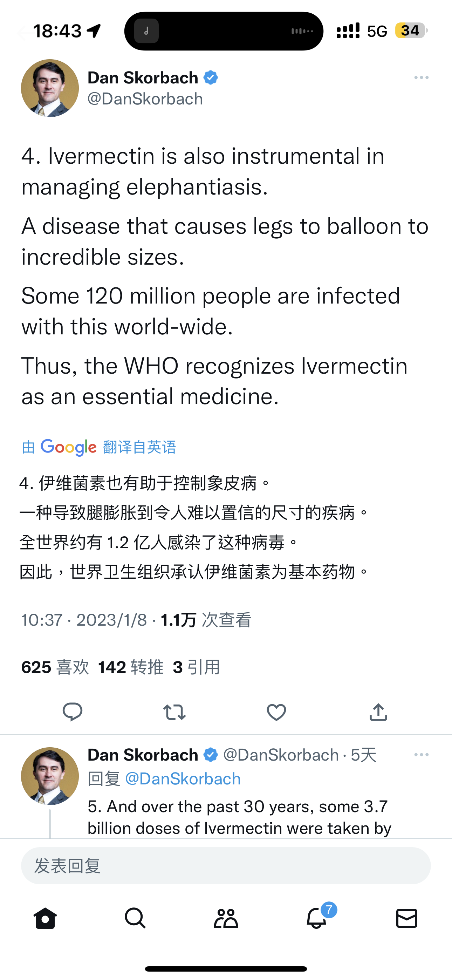View the 142 转推 retweets list
Viewport: 452px width, 980px height.
[130, 667]
